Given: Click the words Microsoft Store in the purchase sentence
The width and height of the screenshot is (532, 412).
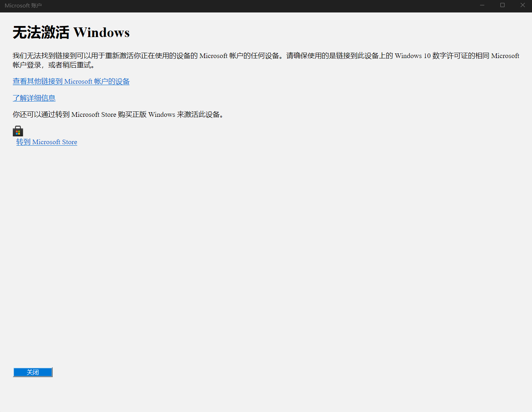Looking at the screenshot, I should (x=94, y=114).
